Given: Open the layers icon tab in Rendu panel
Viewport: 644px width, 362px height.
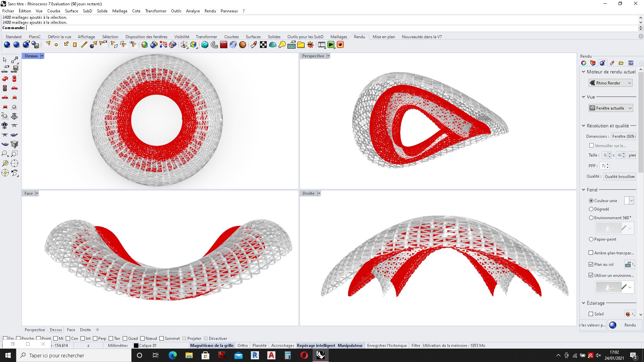Looking at the screenshot, I should click(x=593, y=63).
